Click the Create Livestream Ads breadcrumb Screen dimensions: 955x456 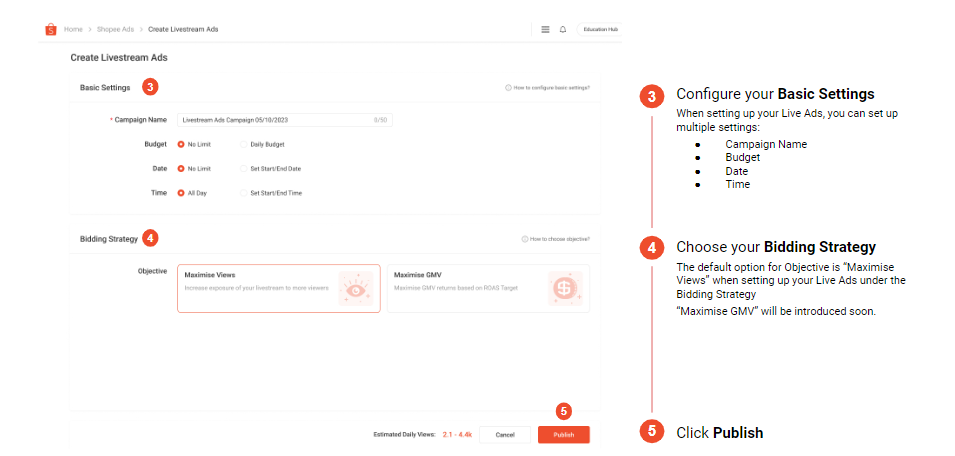[183, 29]
